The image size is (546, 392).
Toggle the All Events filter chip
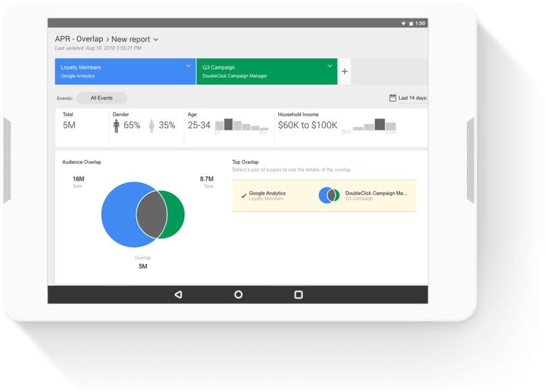(x=101, y=97)
